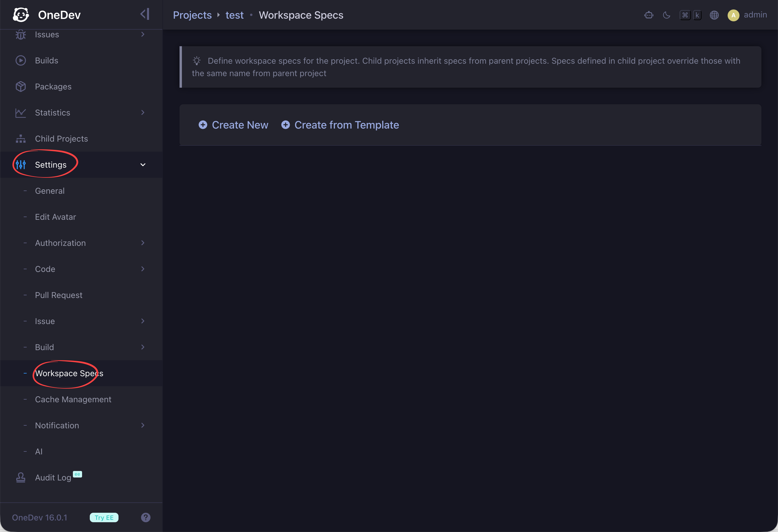The width and height of the screenshot is (778, 532).
Task: Expand the Issues menu chevron
Action: tap(143, 34)
